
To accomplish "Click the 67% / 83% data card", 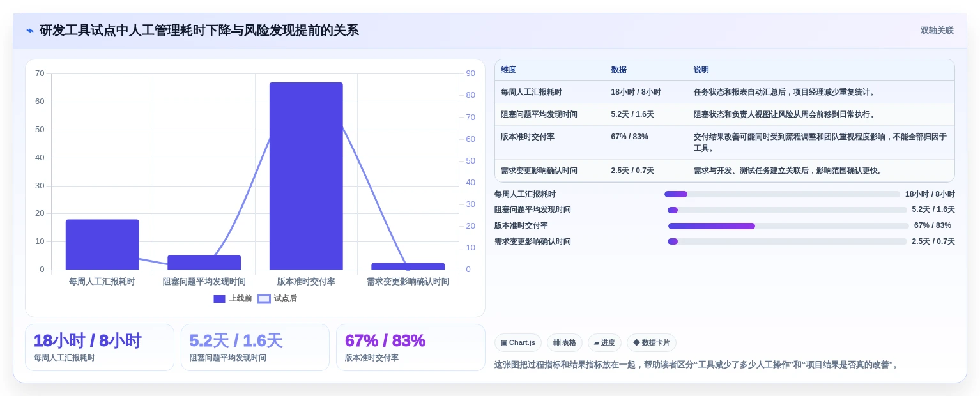I will pyautogui.click(x=411, y=347).
